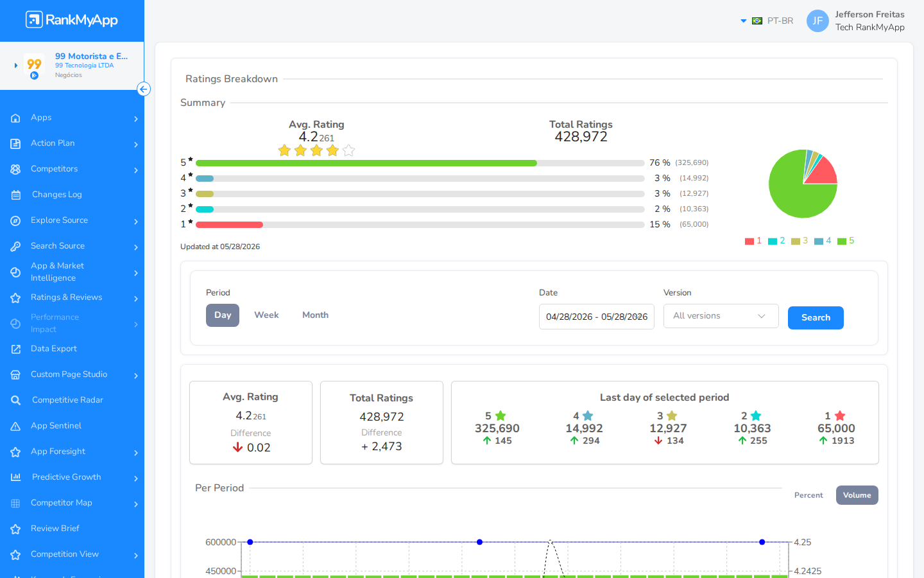Viewport: 924px width, 578px height.
Task: Click the RankMyApp logo
Action: point(72,20)
